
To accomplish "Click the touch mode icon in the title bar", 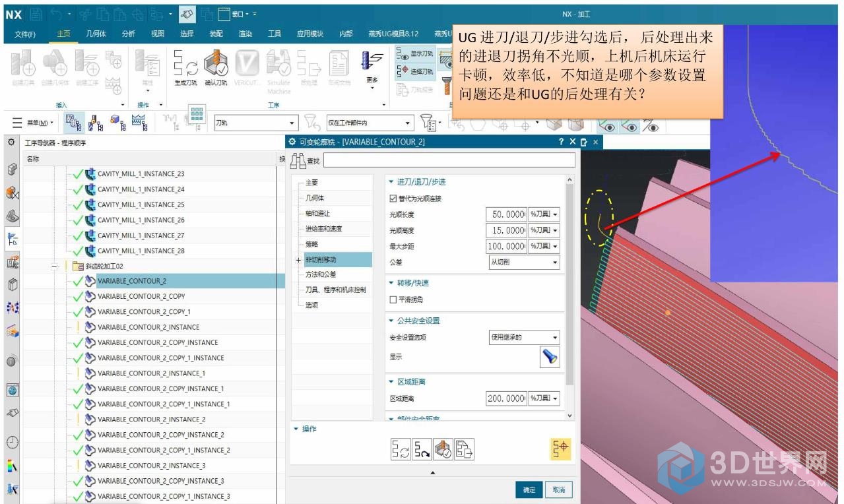I will 187,13.
